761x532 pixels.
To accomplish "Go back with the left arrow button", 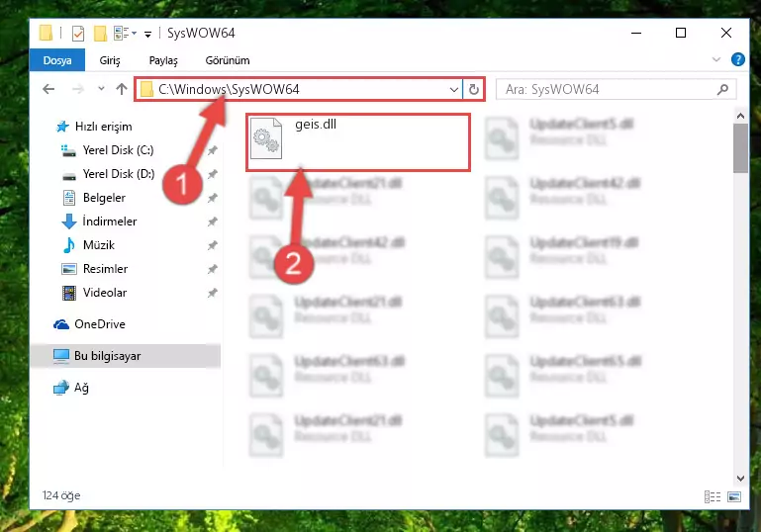I will pos(48,89).
